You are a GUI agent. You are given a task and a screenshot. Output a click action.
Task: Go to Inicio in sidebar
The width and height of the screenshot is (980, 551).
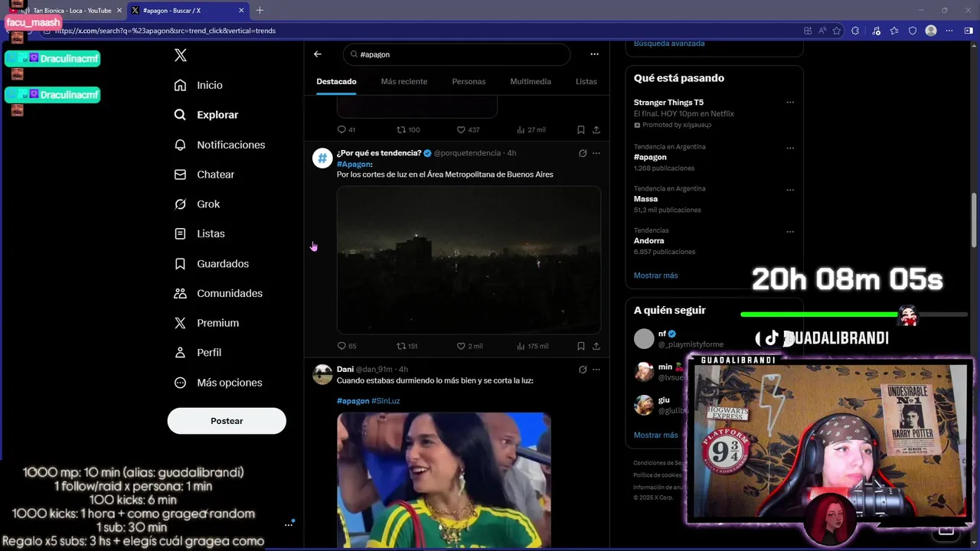tap(198, 85)
